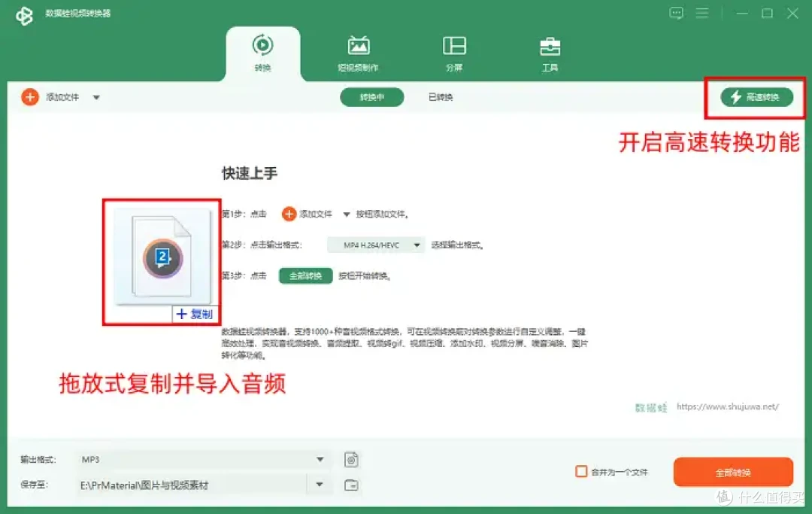This screenshot has height=514, width=812.
Task: Minimize the converter window
Action: (742, 13)
